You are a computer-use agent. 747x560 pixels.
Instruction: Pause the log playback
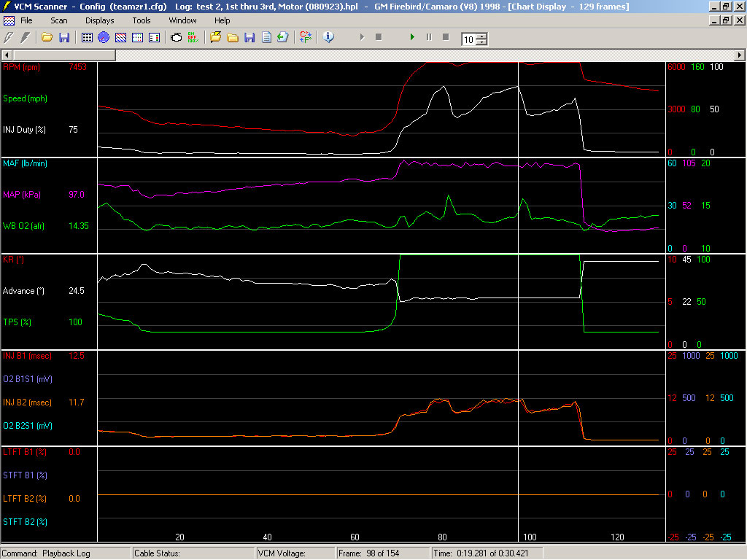[429, 37]
